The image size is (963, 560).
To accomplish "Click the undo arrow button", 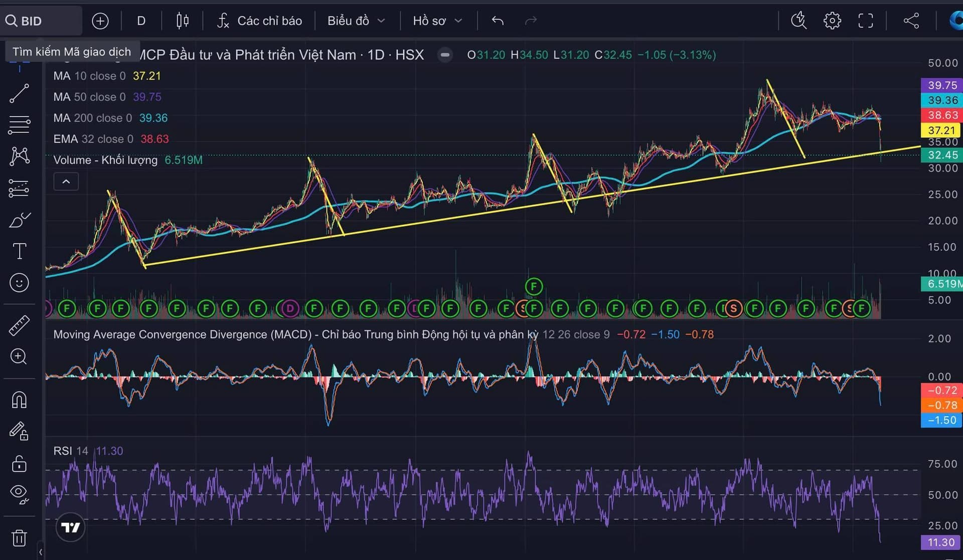I will [497, 21].
